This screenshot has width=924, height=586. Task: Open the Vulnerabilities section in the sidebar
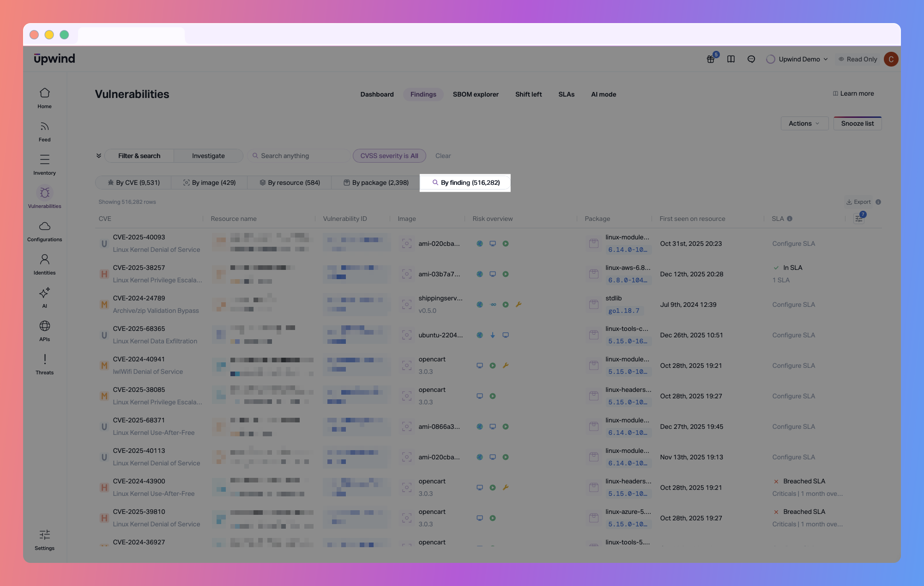click(44, 197)
